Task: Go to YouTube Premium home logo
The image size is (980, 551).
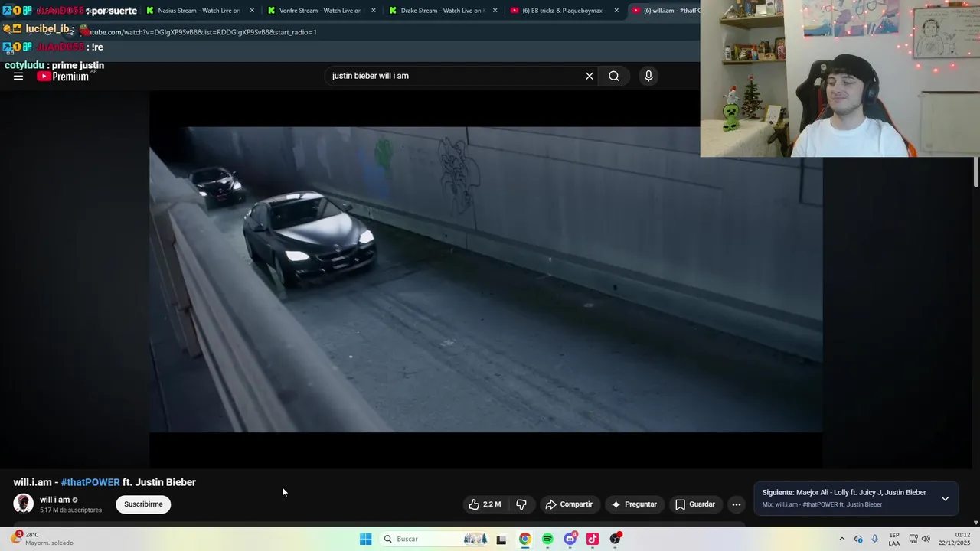Action: pyautogui.click(x=63, y=77)
